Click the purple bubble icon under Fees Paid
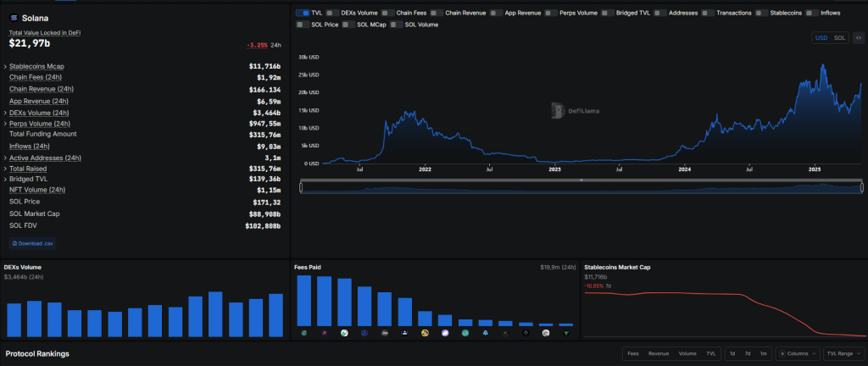The width and height of the screenshot is (868, 366). coord(445,333)
